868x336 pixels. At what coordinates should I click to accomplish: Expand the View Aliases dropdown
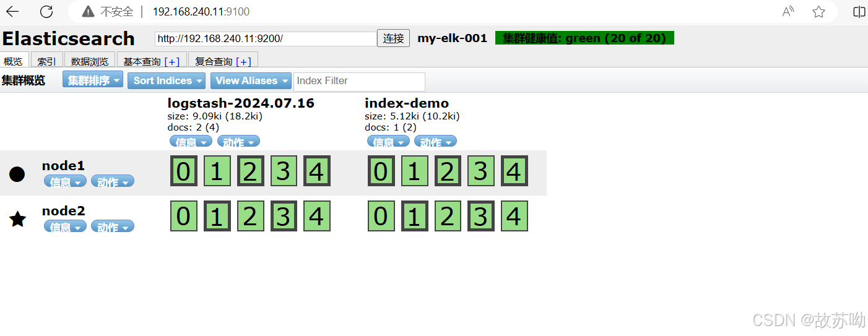tap(251, 80)
